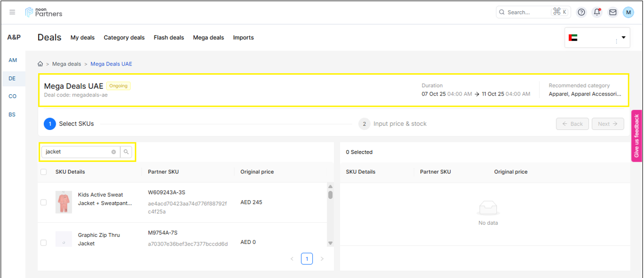This screenshot has height=278, width=644.
Task: Clear the jacket search text
Action: [x=114, y=152]
